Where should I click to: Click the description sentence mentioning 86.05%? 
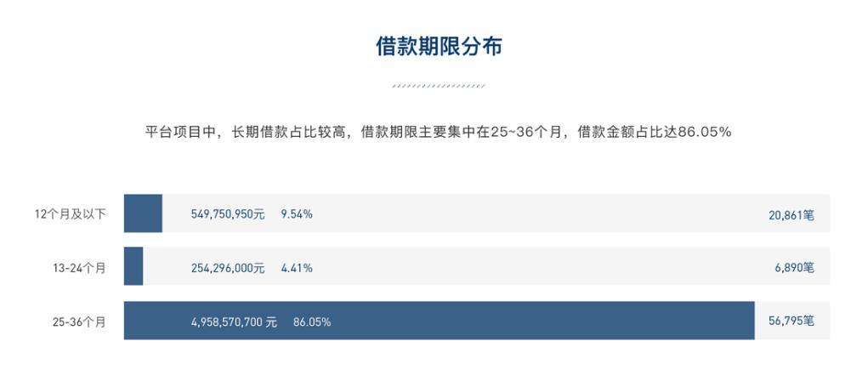coord(439,132)
